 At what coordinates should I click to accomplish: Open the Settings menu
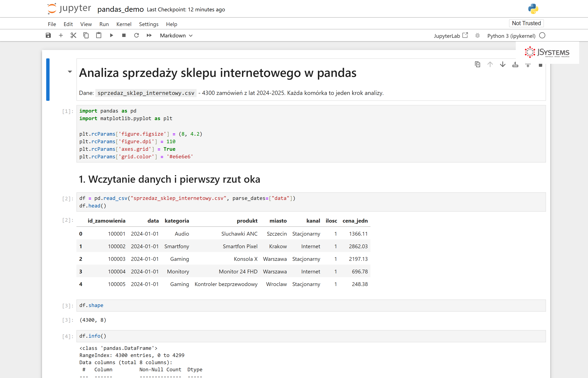tap(149, 24)
